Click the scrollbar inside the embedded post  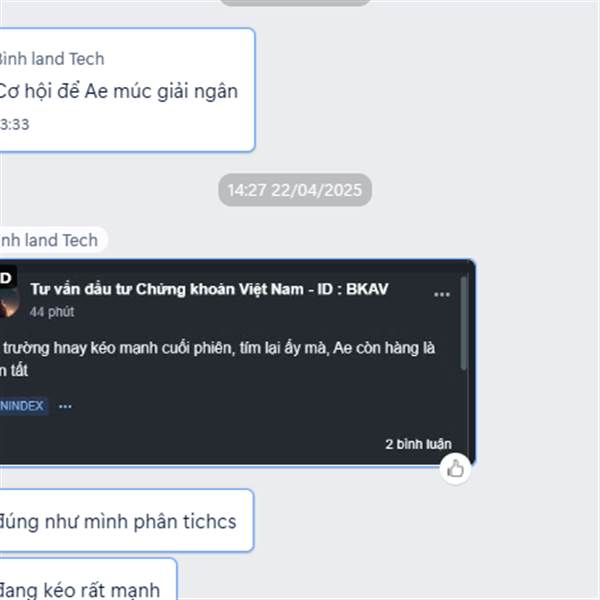click(464, 323)
